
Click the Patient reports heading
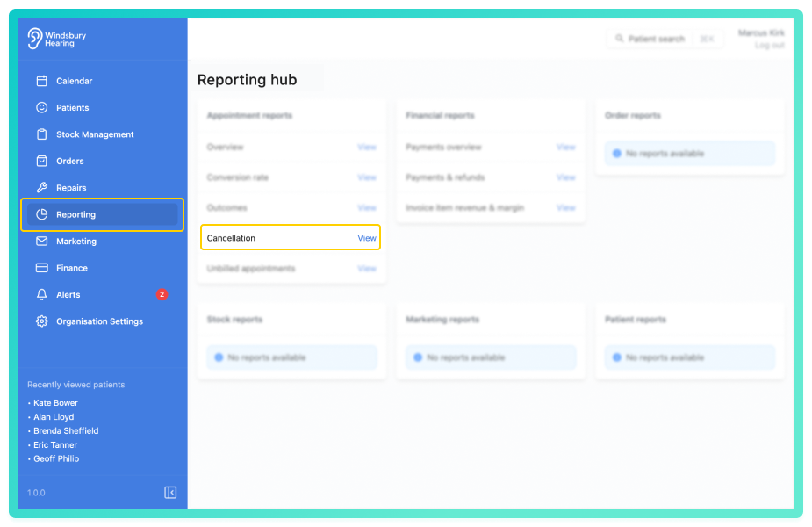[636, 319]
